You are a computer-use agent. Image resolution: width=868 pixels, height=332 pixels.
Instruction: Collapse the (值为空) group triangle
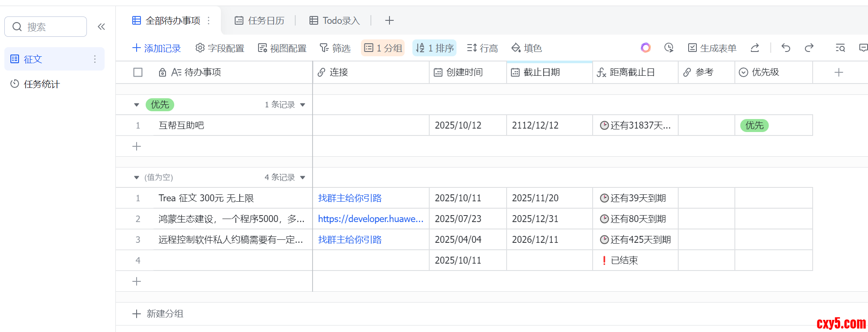click(x=137, y=177)
